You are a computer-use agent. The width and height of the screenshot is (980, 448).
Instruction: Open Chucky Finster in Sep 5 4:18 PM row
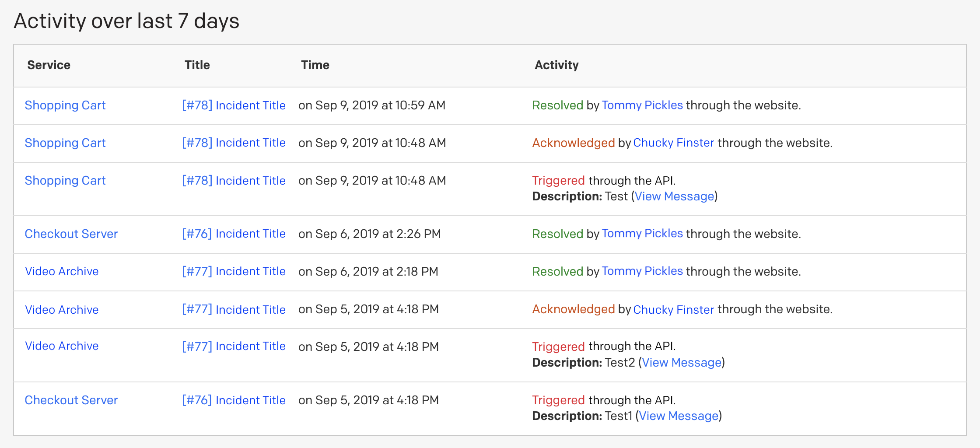[674, 310]
